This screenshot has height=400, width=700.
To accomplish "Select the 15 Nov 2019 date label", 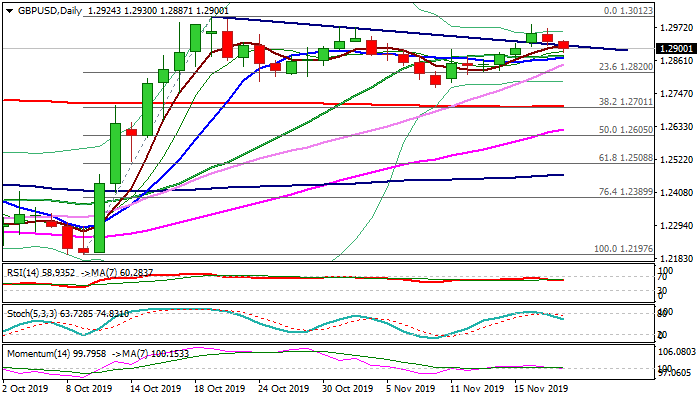I will coord(542,389).
